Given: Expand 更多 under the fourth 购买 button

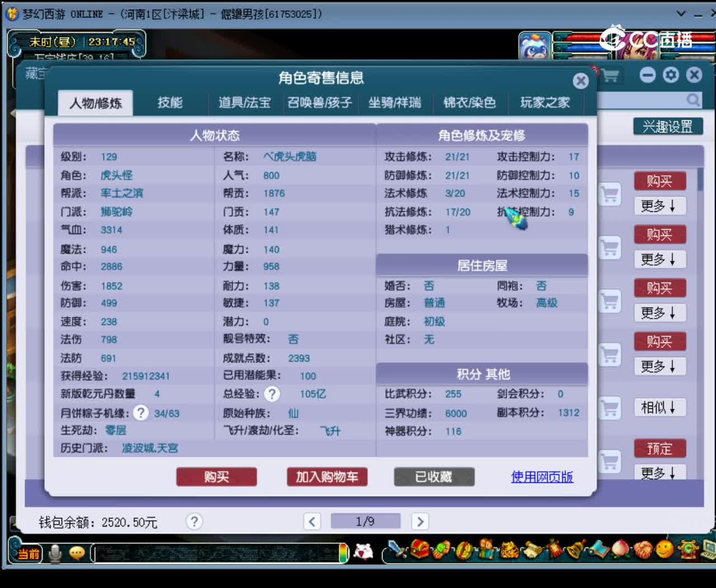Looking at the screenshot, I should [660, 367].
